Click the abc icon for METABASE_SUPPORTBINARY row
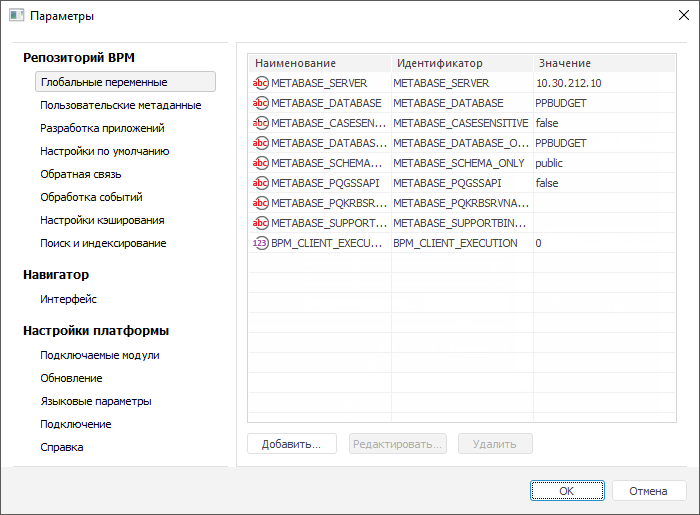Viewport: 700px width, 515px height. (x=261, y=223)
